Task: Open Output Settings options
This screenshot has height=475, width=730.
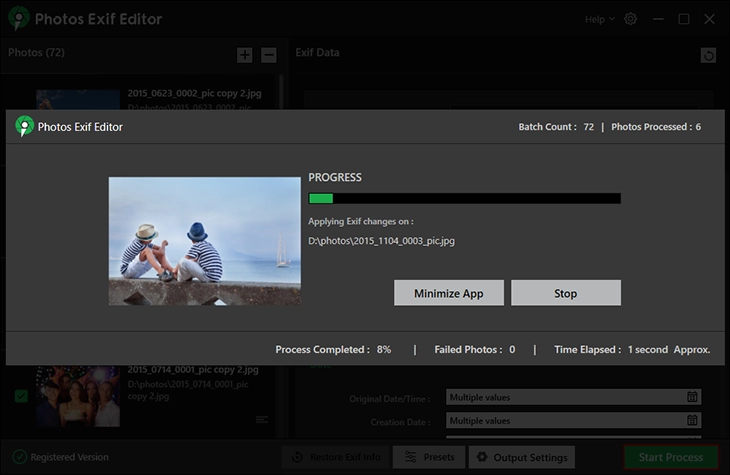Action: [x=521, y=457]
